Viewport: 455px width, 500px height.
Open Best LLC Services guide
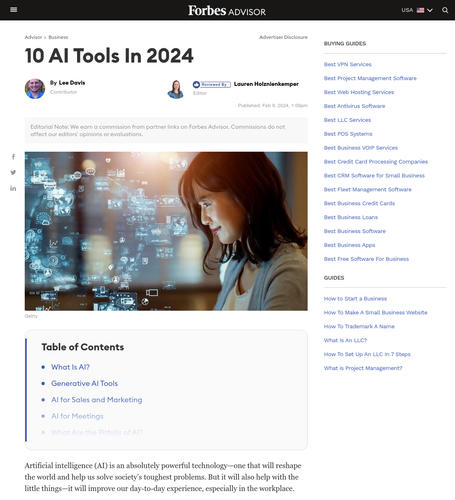click(x=347, y=120)
